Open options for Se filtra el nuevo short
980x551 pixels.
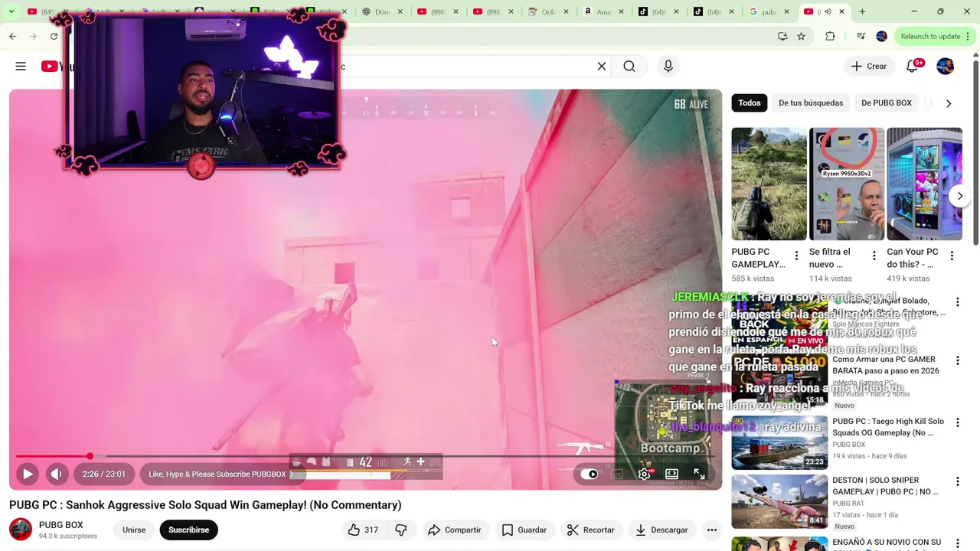tap(874, 256)
